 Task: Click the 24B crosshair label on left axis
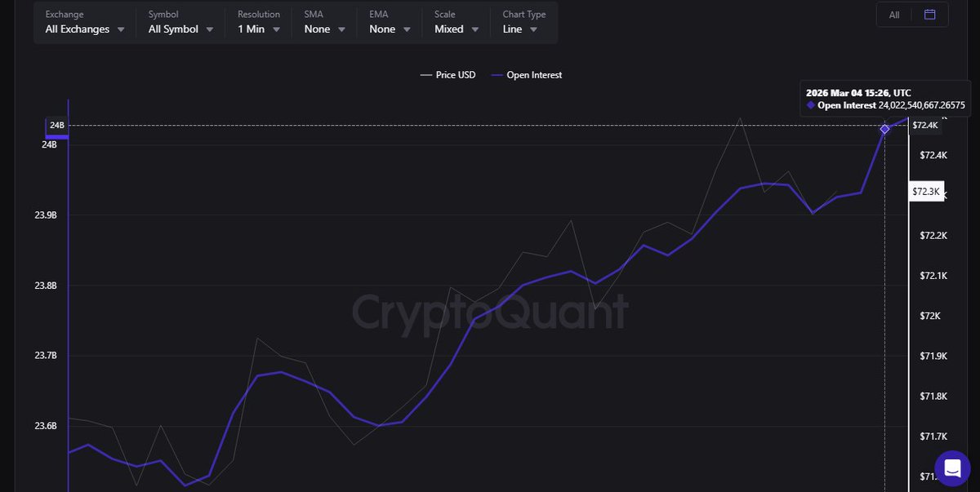click(56, 126)
